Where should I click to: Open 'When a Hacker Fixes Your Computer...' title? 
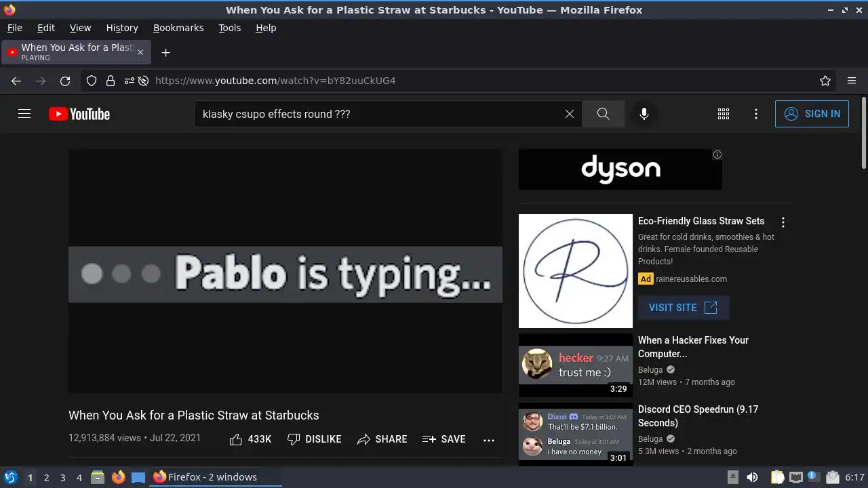tap(693, 347)
